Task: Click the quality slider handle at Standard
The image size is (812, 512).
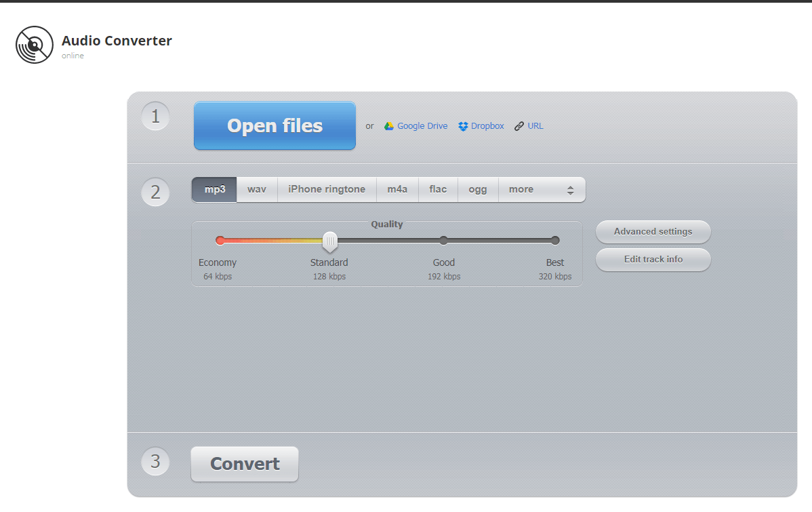Action: pos(330,241)
